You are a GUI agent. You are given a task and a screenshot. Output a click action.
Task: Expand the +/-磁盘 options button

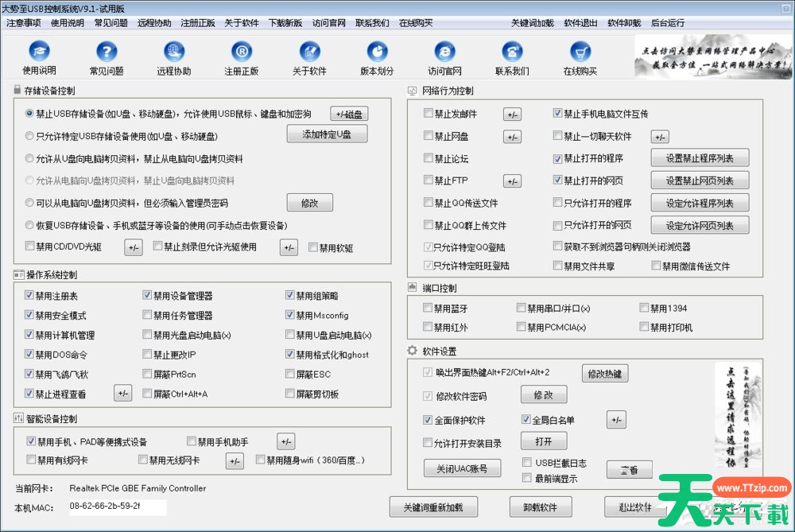[350, 114]
